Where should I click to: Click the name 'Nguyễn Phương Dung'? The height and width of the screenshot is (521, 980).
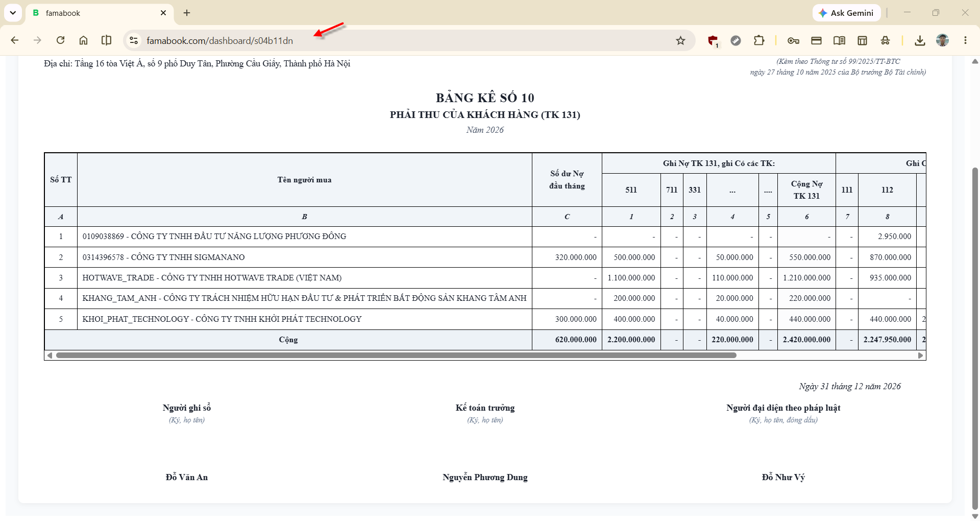(485, 477)
